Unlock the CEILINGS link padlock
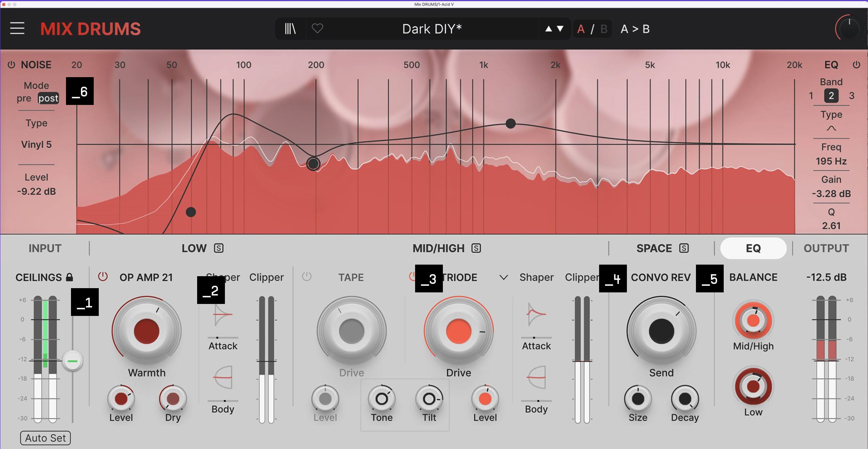 69,277
